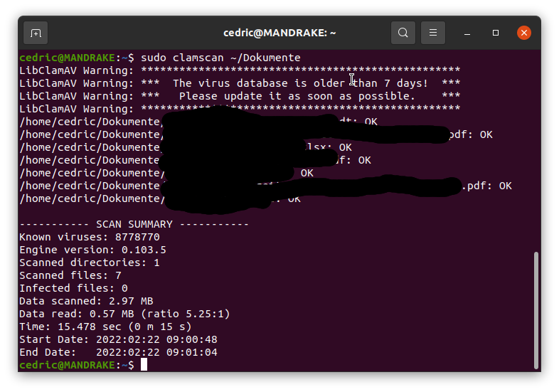Screen dimensions: 559x392
Task: Click the 'Known viruses: 8778770' line
Action: pyautogui.click(x=90, y=237)
